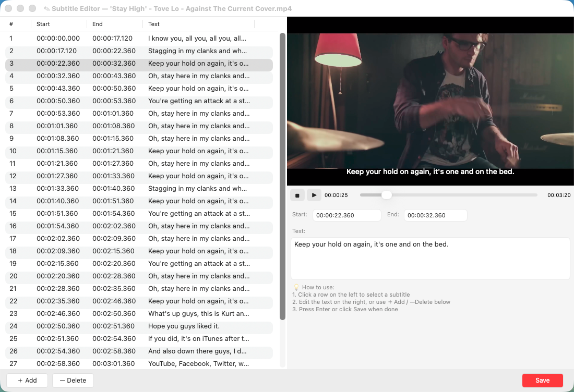Select subtitle row 16 starting 00:01:54.360
574x392 pixels.
point(139,226)
